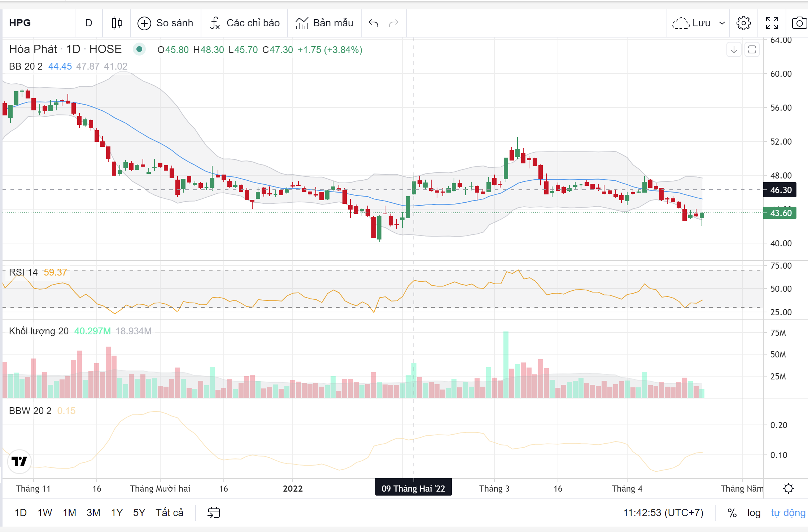Click the TradingView logo
The width and height of the screenshot is (808, 532).
click(x=19, y=461)
